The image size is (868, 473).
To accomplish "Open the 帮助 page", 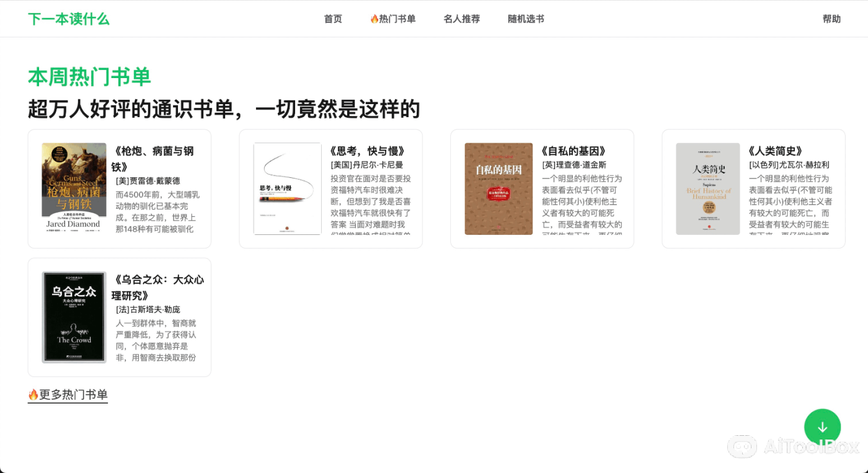I will (831, 19).
